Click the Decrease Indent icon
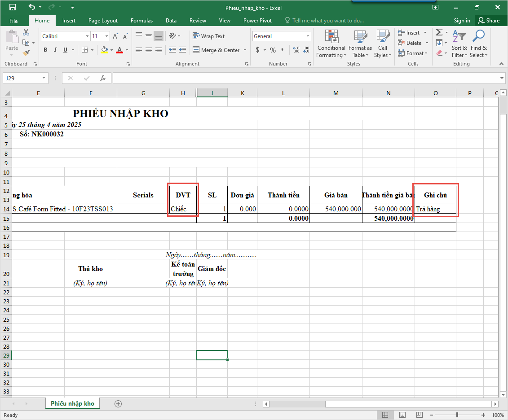 point(172,50)
